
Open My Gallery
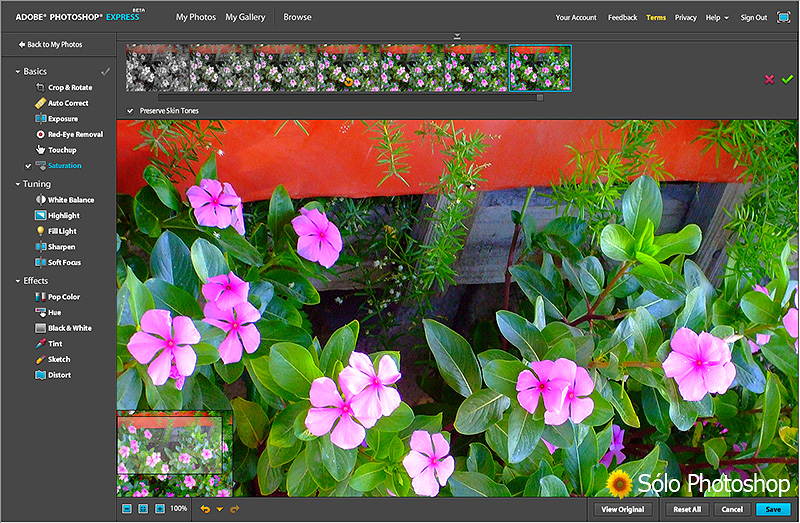[245, 17]
